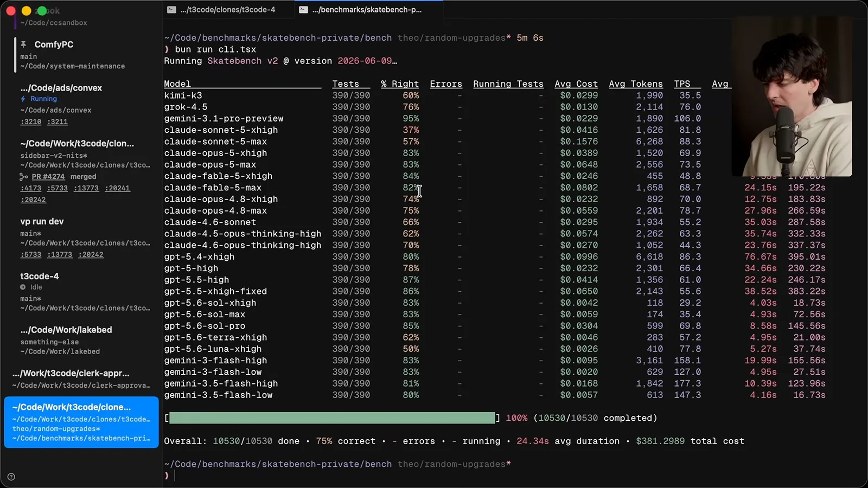Open port link :4173
The height and width of the screenshot is (488, 868).
[31, 188]
